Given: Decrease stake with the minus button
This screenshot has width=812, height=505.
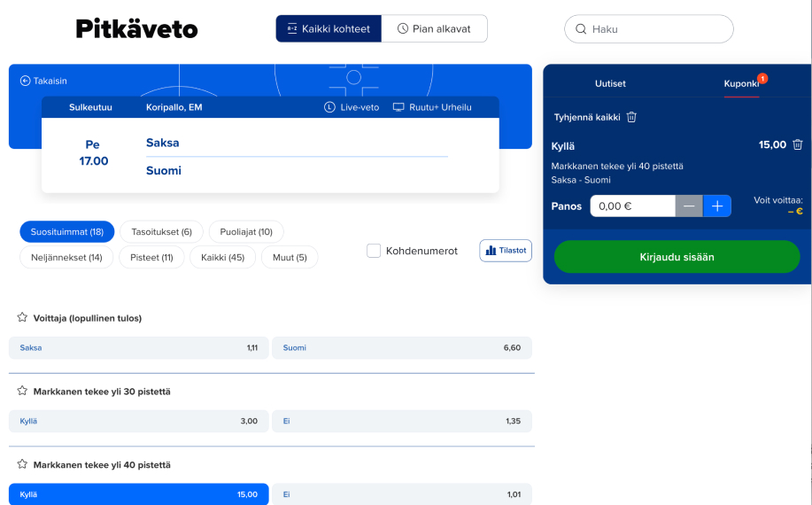Looking at the screenshot, I should 689,206.
